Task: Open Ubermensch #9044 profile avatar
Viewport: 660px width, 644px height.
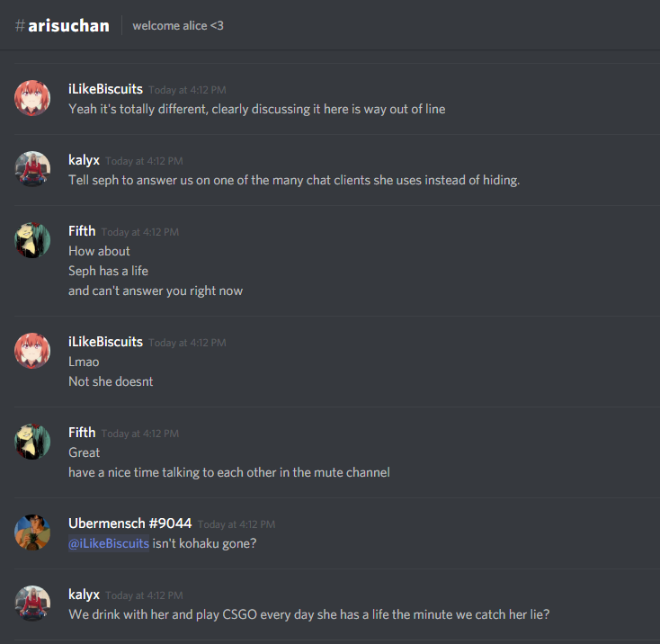Action: [32, 532]
